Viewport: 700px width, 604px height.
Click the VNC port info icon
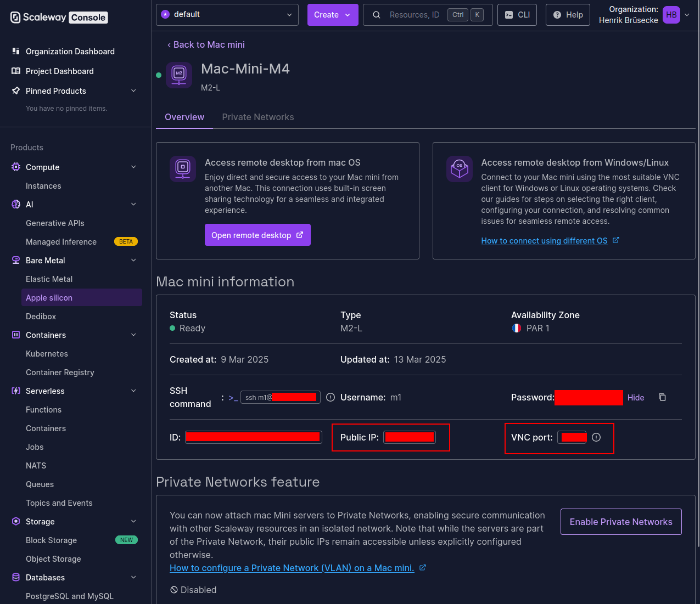click(596, 437)
